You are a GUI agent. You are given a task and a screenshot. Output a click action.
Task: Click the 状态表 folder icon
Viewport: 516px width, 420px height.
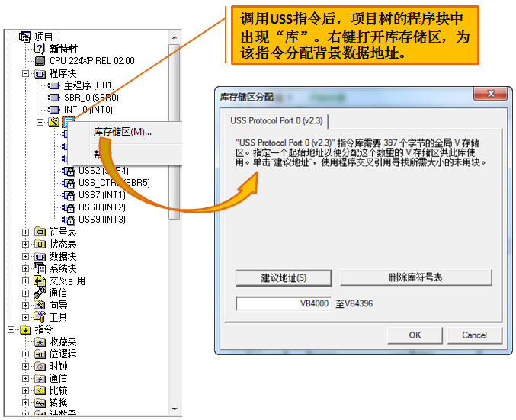tap(40, 244)
